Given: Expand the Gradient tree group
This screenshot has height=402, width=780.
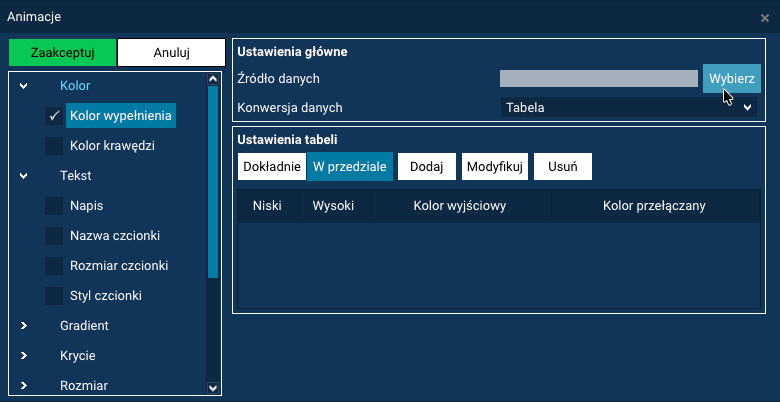Looking at the screenshot, I should tap(23, 326).
